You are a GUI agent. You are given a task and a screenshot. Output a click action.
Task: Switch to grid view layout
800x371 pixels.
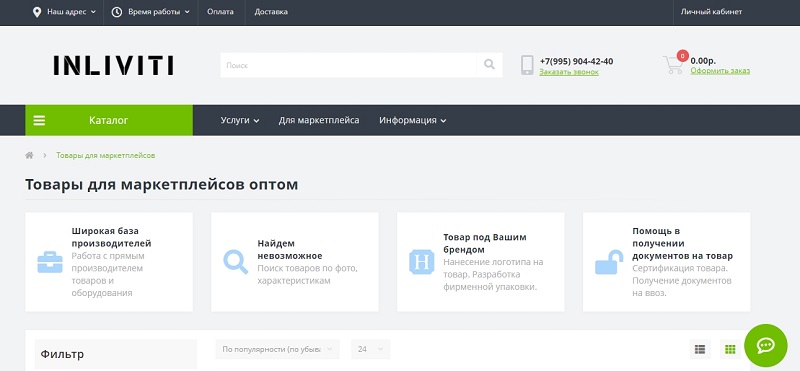[730, 350]
